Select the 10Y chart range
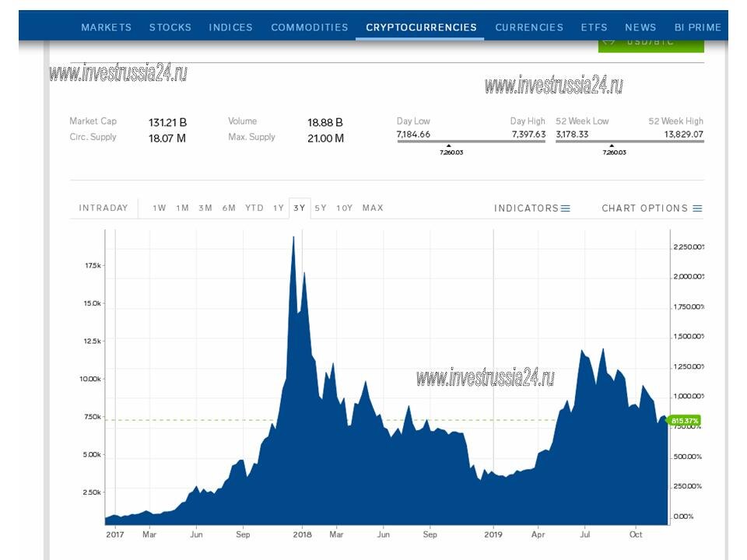The width and height of the screenshot is (747, 560). coord(345,208)
